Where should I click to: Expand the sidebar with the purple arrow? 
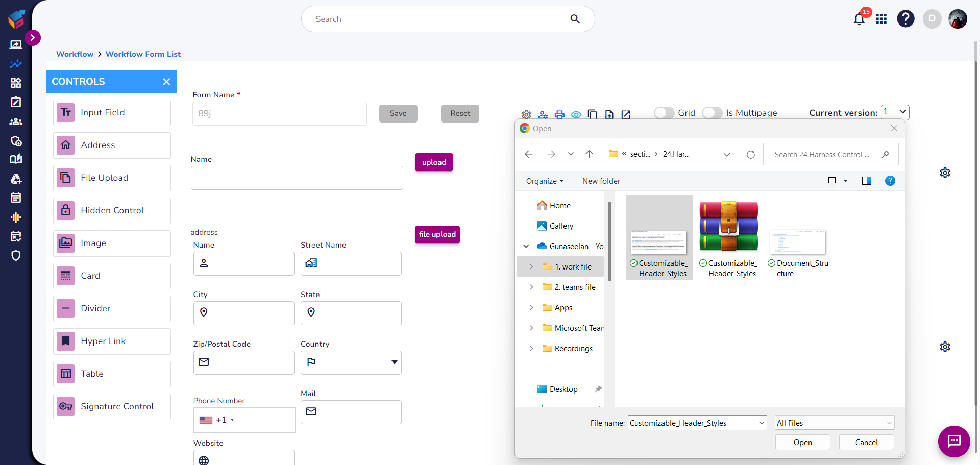(33, 37)
